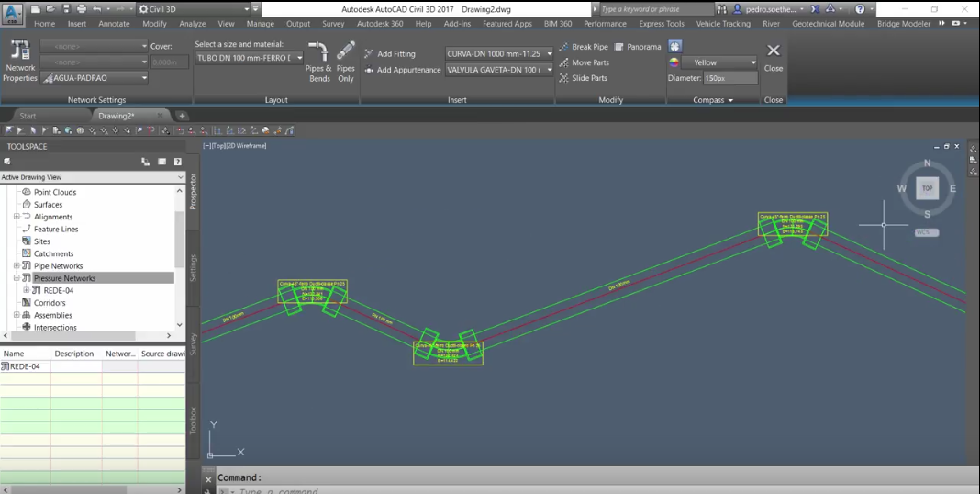The width and height of the screenshot is (980, 494).
Task: Close the pressure network layout ribbon
Action: coord(774,57)
